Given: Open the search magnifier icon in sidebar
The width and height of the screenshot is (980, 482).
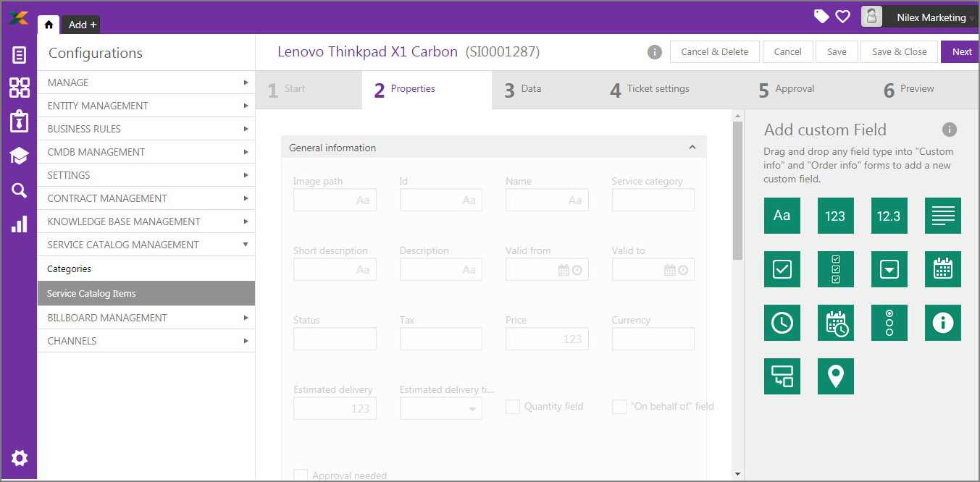Looking at the screenshot, I should point(20,190).
